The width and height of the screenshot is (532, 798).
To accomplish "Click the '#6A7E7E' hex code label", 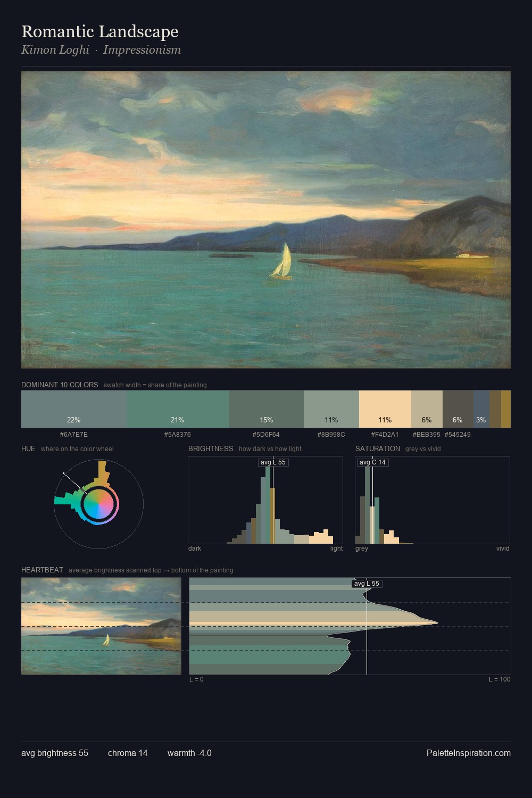I will coord(74,435).
